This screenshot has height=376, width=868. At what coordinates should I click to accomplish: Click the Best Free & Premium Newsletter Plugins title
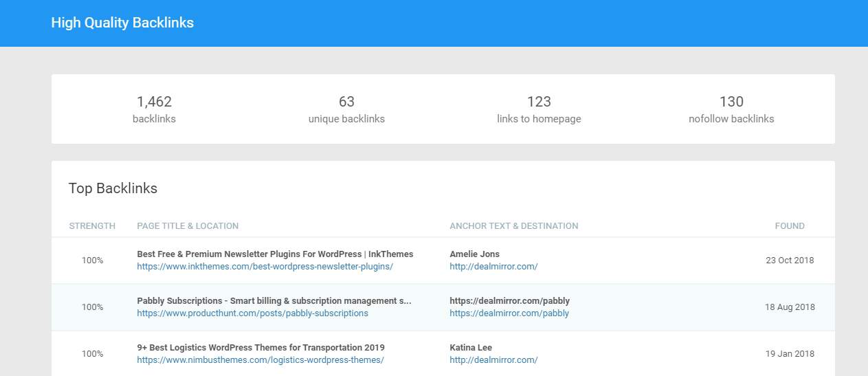275,254
